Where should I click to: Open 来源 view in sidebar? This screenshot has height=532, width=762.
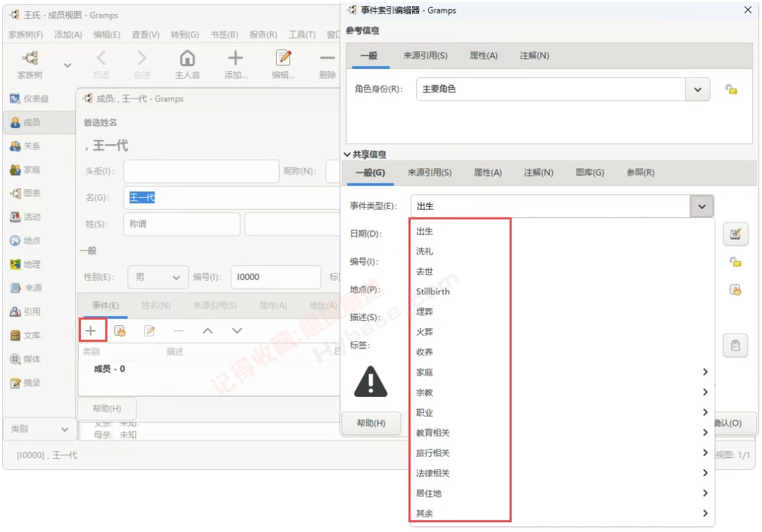click(x=26, y=288)
